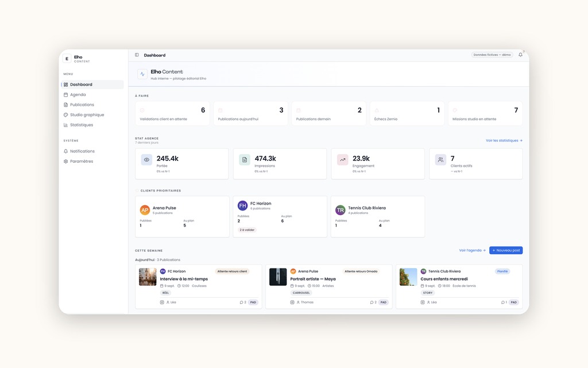Open the Interview à la mi-temps post thumbnail
Viewport: 588px width, 368px height.
click(148, 277)
